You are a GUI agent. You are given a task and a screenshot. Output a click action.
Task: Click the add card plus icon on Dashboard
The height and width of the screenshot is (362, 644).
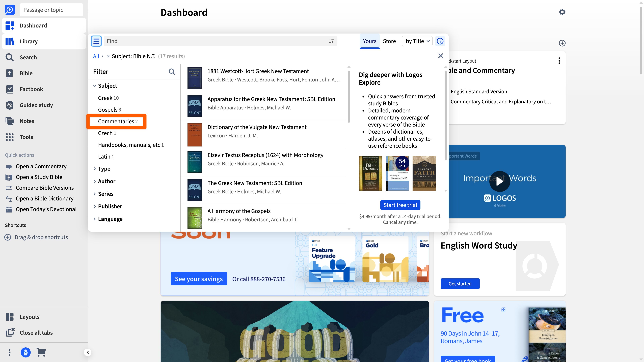coord(562,43)
